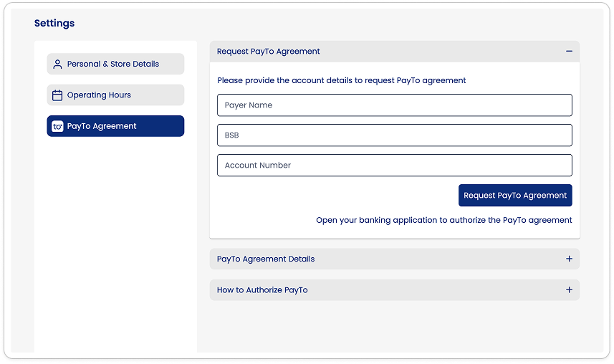Click the 'Open your banking application' note

[x=443, y=220]
